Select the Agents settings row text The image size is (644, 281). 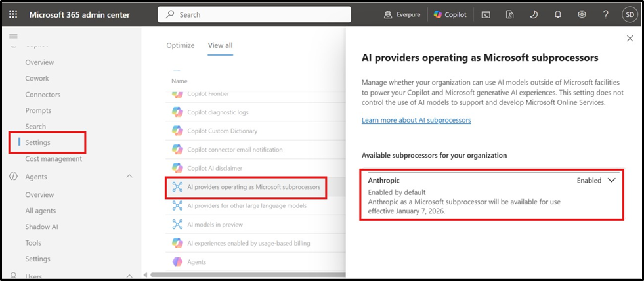[x=197, y=262]
